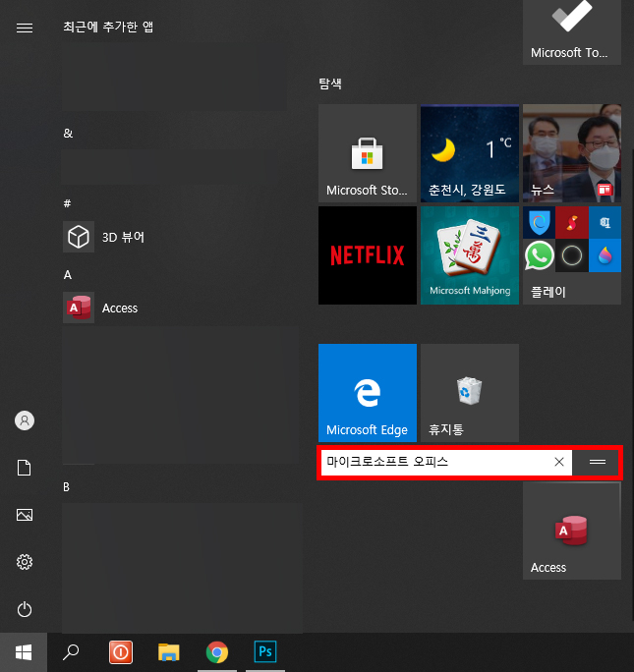
Task: Open the weather tile for 춘천시, 강원도
Action: pyautogui.click(x=470, y=153)
